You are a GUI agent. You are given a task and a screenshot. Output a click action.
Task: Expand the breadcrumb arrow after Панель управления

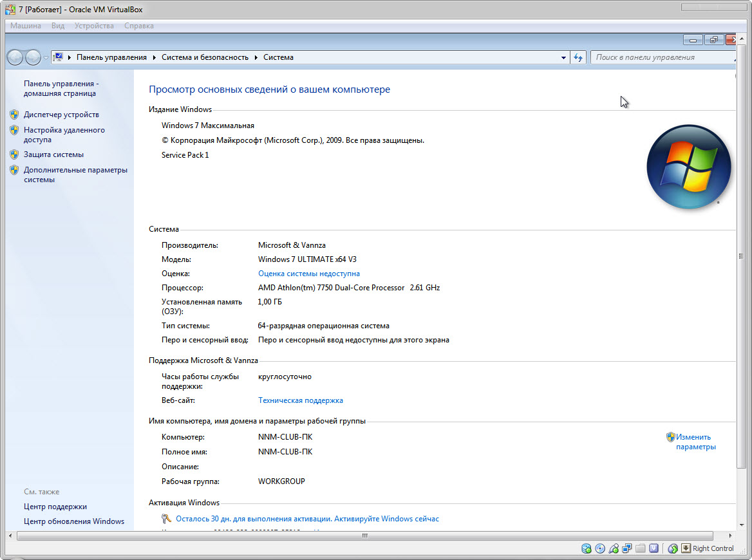(x=155, y=57)
